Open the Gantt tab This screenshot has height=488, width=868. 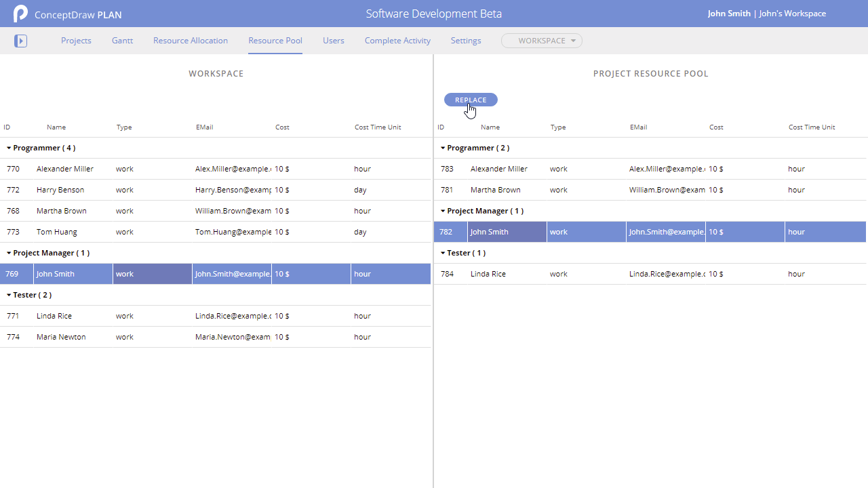coord(122,41)
